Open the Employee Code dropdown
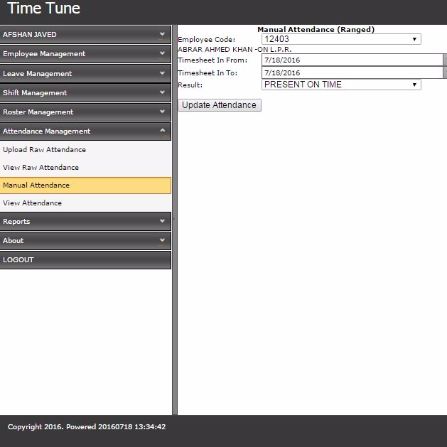The width and height of the screenshot is (447, 447). (341, 39)
